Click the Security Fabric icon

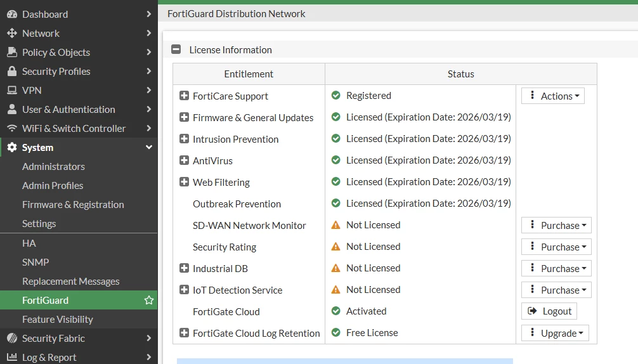12,338
